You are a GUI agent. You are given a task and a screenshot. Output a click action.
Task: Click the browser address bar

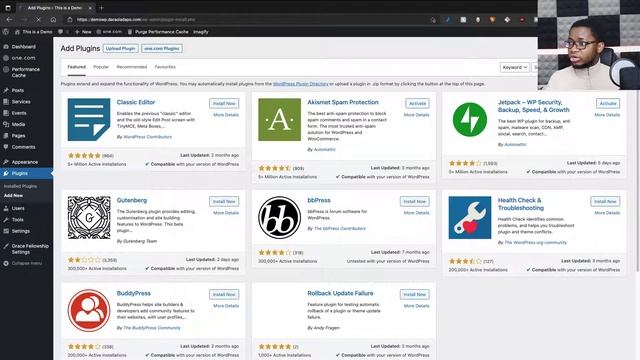click(245, 20)
